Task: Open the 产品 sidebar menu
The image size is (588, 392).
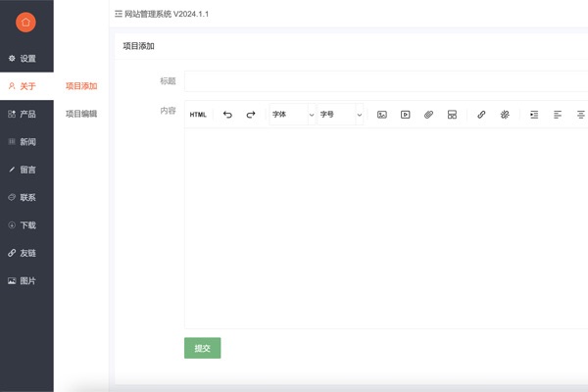Action: click(27, 114)
